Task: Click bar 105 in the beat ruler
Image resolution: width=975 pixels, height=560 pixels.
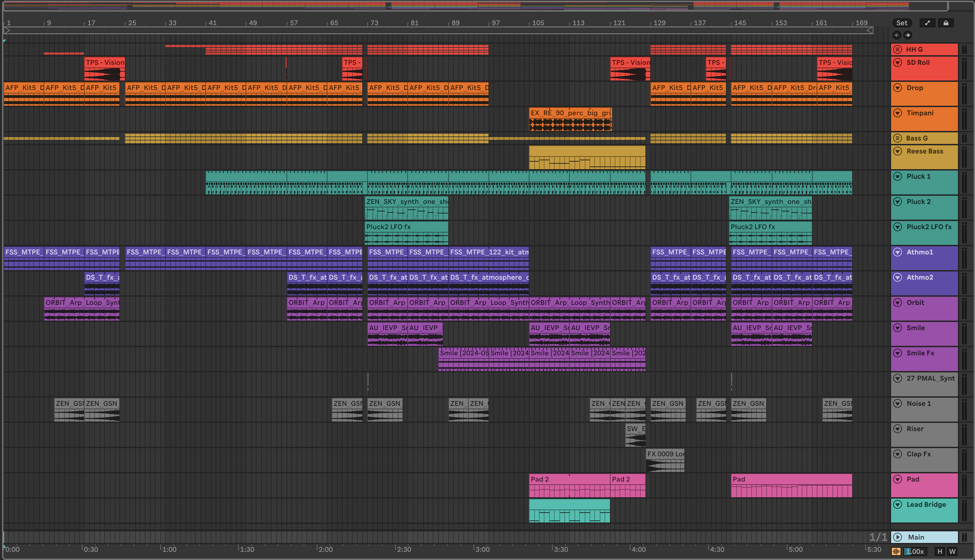Action: coord(538,23)
